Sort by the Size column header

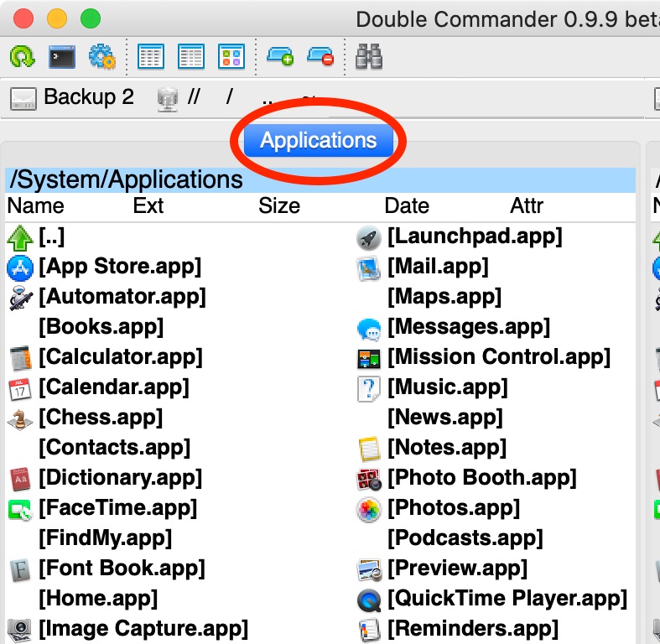pyautogui.click(x=281, y=206)
